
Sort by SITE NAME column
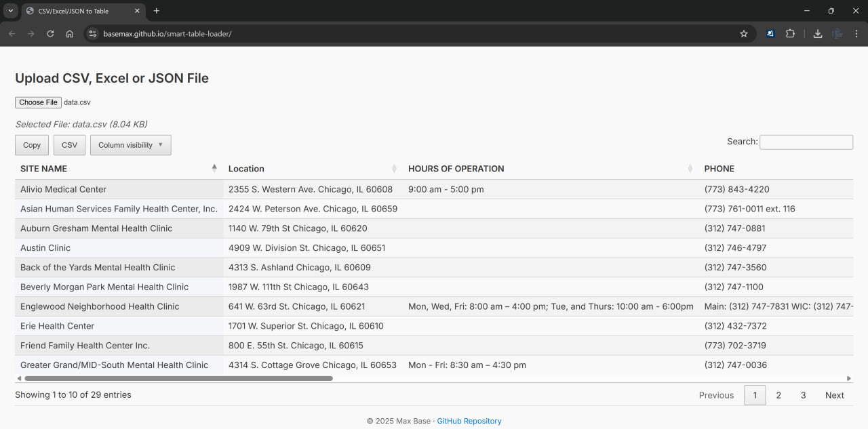[x=119, y=169]
